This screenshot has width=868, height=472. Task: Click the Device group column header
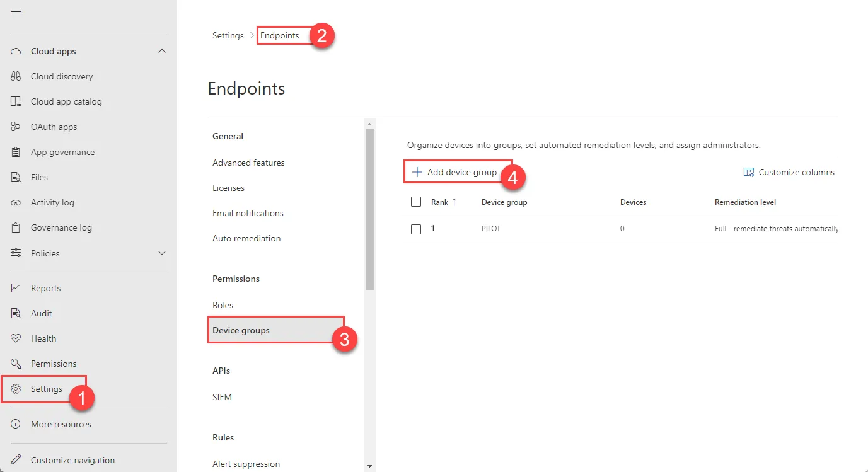[504, 202]
